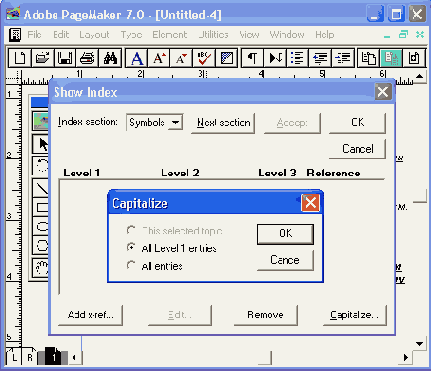The width and height of the screenshot is (431, 371).
Task: Select the All entries radio button
Action: point(131,265)
